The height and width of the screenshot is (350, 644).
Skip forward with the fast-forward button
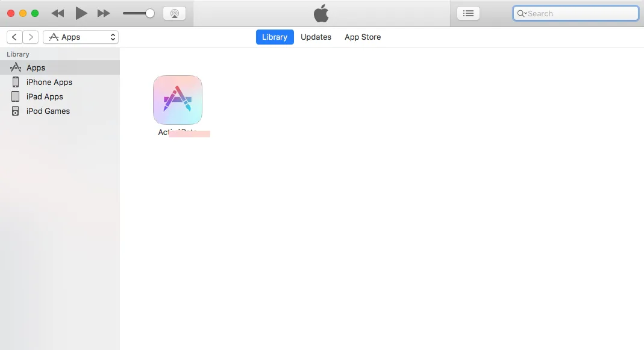click(104, 14)
